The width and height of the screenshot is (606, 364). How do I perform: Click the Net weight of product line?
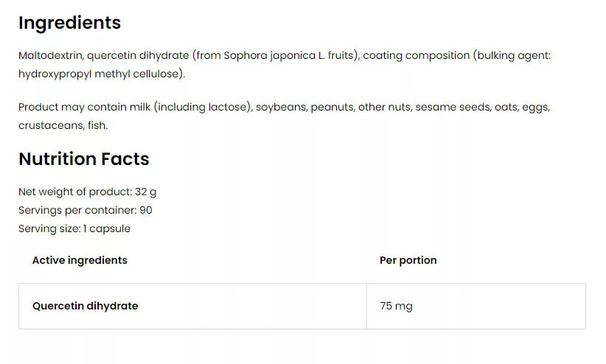pos(87,192)
